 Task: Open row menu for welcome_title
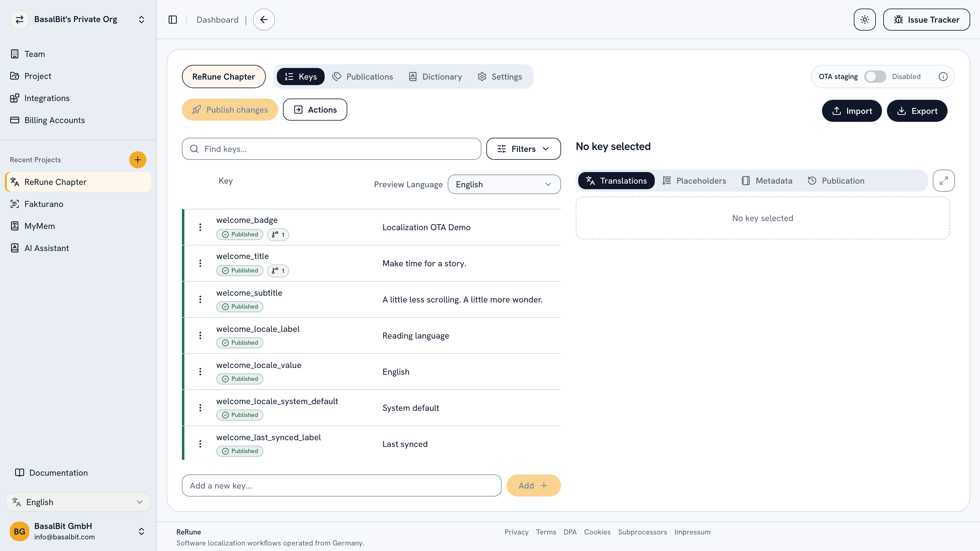point(200,263)
